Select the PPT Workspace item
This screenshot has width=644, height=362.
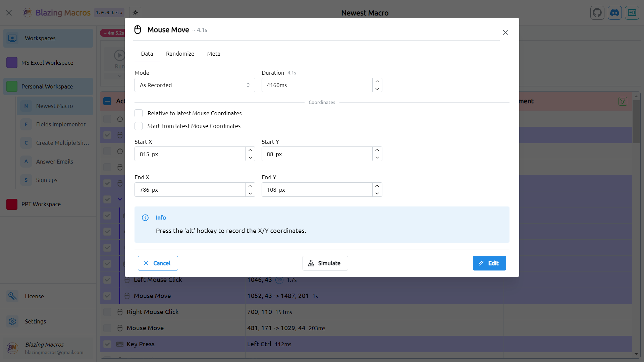tap(48, 204)
